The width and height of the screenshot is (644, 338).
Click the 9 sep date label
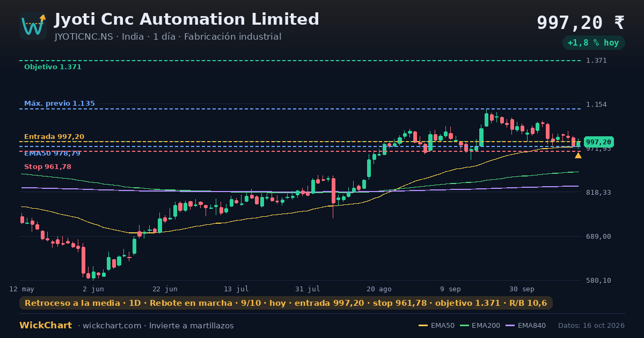[451, 289]
